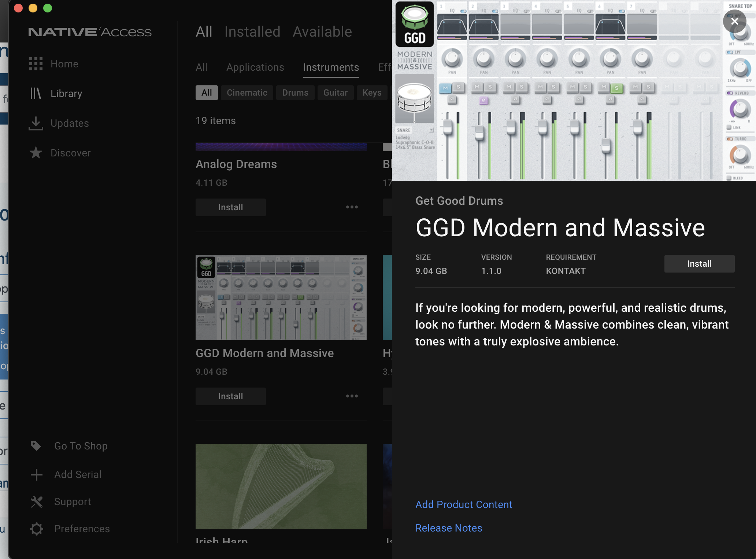Click the Irish Harp thumbnail

[x=281, y=486]
